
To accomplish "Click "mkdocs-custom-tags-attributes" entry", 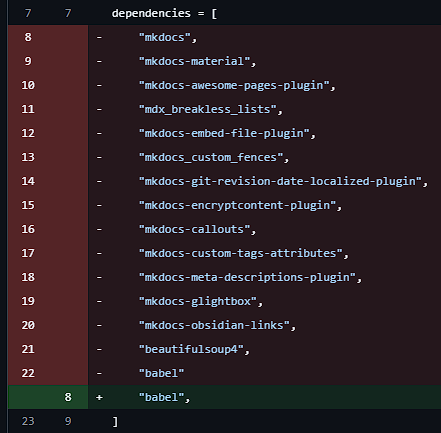I will (244, 253).
